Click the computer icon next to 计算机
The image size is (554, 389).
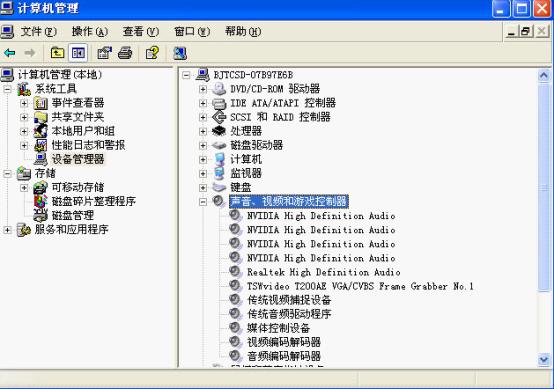pyautogui.click(x=219, y=159)
